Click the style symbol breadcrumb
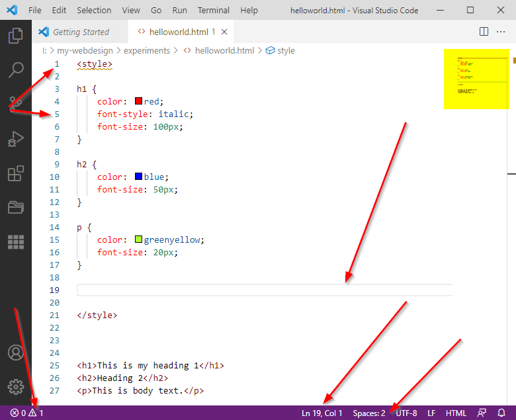Image resolution: width=516 pixels, height=420 pixels. click(x=280, y=51)
